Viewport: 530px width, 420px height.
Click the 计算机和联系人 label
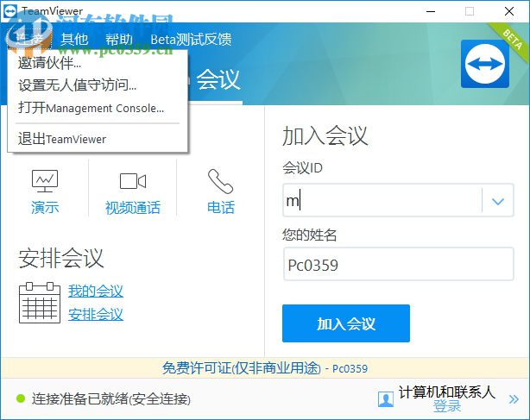point(447,392)
